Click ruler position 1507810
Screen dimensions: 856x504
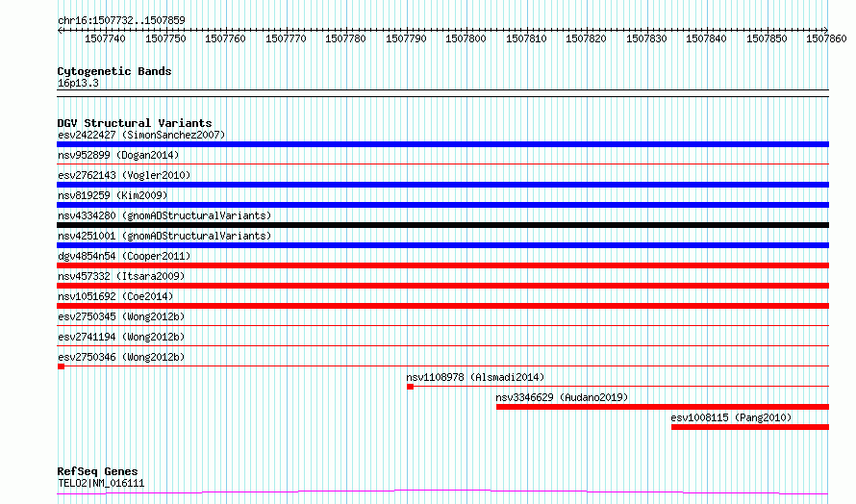point(526,38)
